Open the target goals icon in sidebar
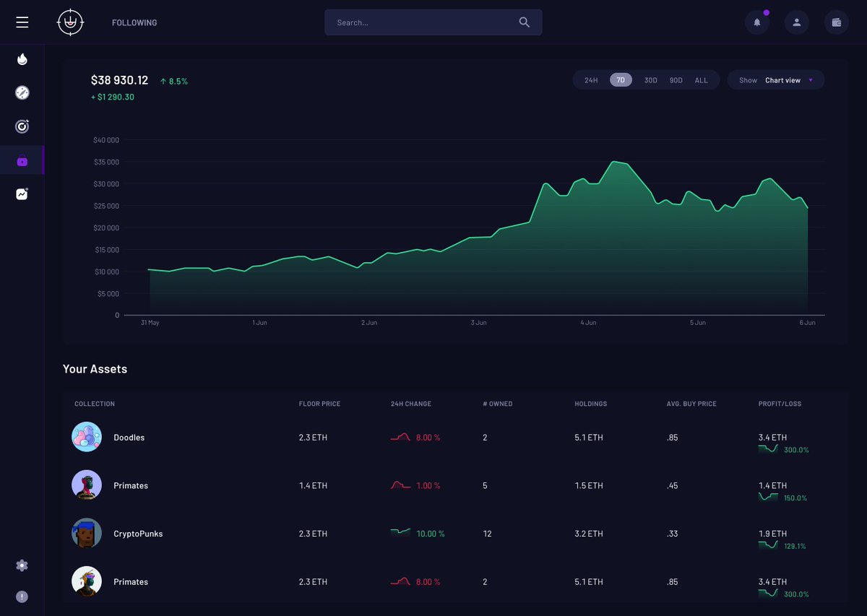 pyautogui.click(x=22, y=126)
